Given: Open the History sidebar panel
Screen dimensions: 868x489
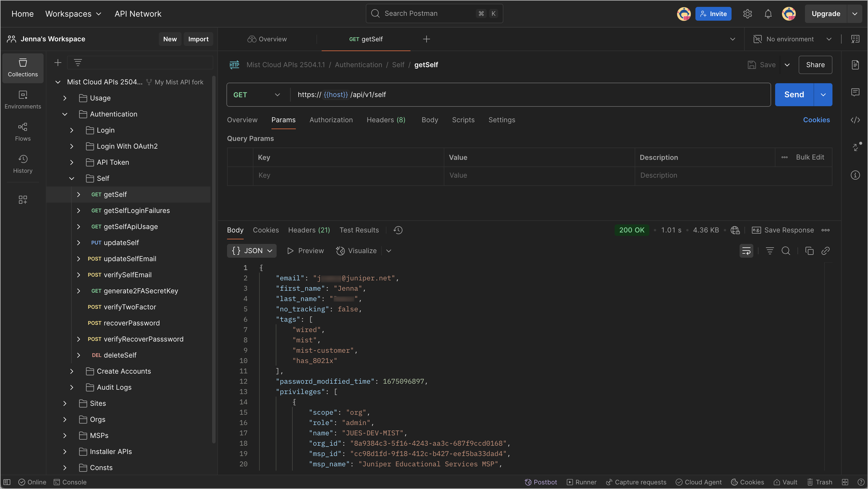Looking at the screenshot, I should coord(23,164).
